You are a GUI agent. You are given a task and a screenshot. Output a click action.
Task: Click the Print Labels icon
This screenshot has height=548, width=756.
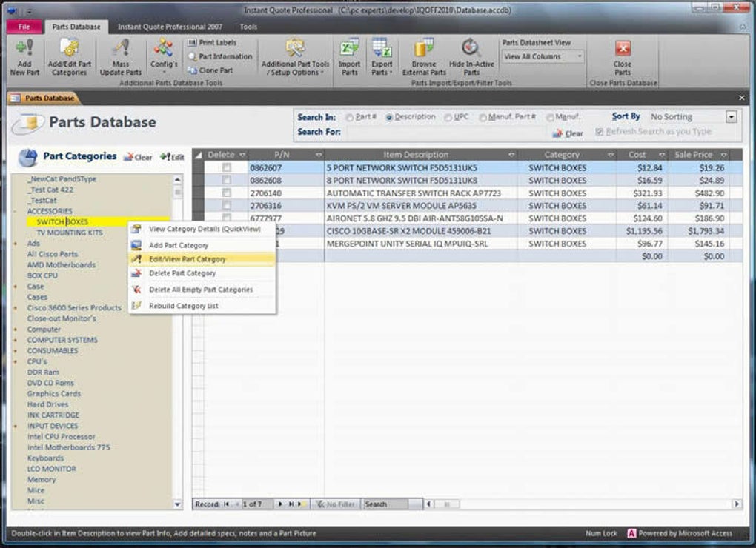[192, 42]
